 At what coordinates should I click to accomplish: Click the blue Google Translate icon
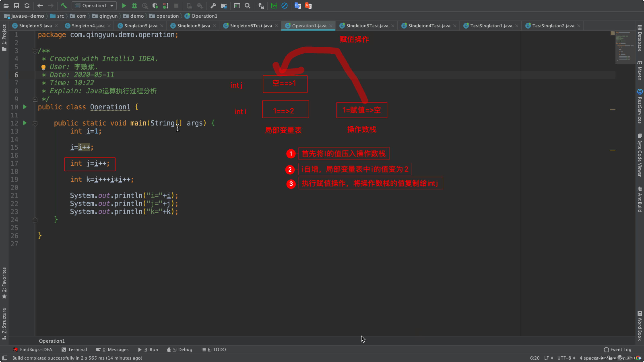pyautogui.click(x=298, y=5)
